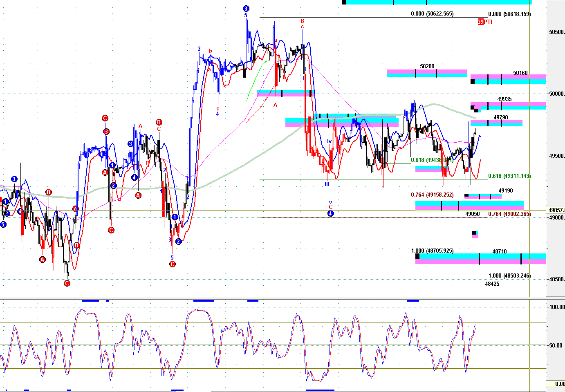Click the 0.764 (49158.252) retracement label
The image size is (565, 392).
tap(432, 195)
